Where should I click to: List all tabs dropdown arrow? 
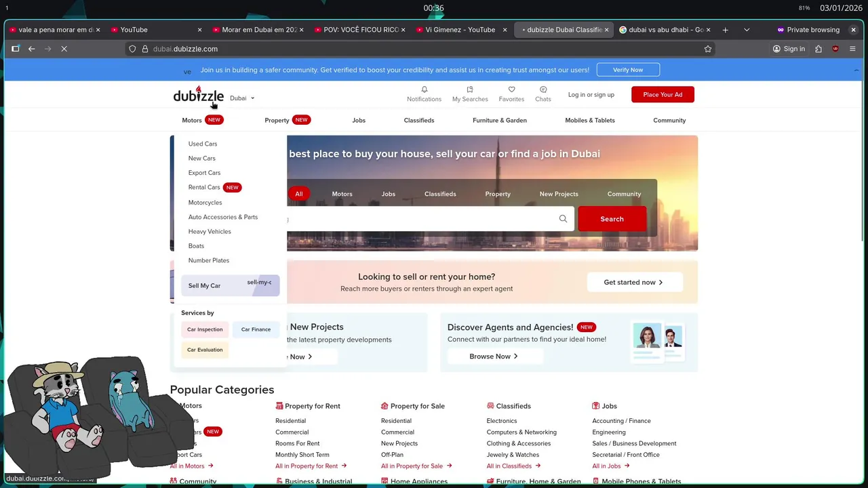(x=747, y=30)
